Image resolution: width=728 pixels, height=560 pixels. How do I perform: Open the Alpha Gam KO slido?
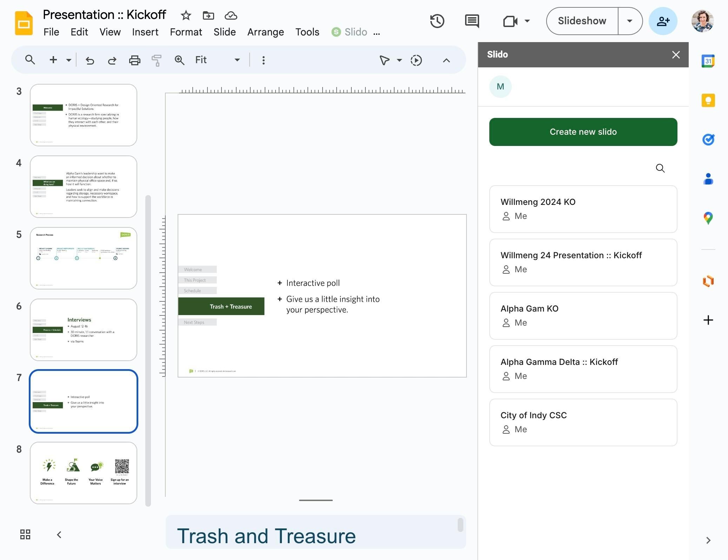tap(583, 315)
